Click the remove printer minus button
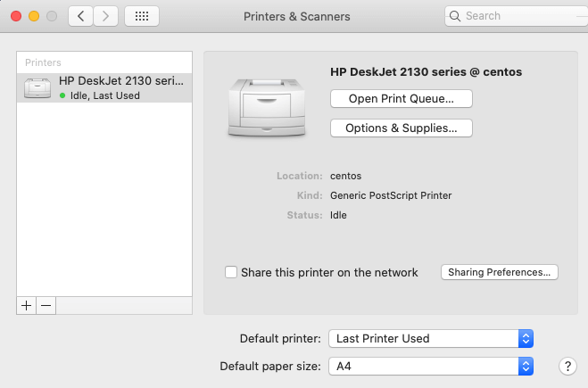 (46, 305)
